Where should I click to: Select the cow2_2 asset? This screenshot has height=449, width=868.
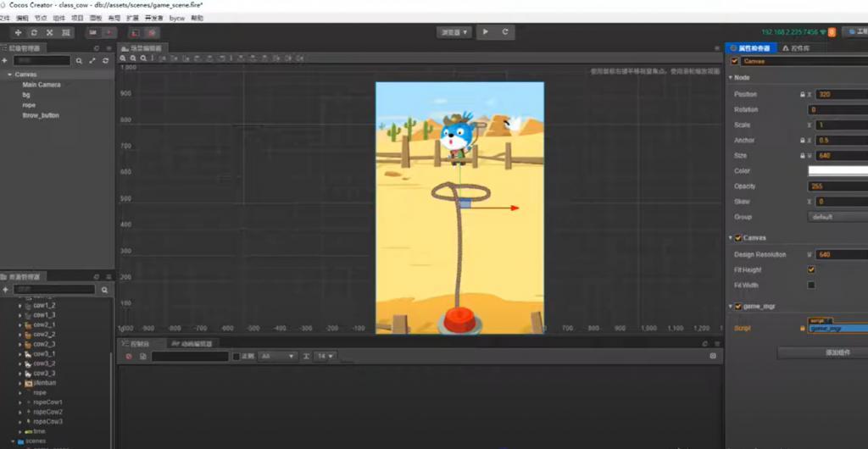pos(44,335)
